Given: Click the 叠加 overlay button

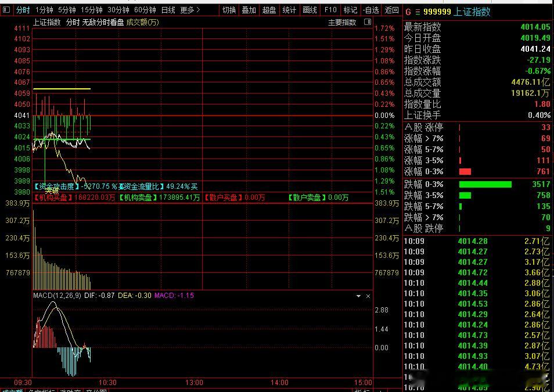Looking at the screenshot, I should pos(249,10).
